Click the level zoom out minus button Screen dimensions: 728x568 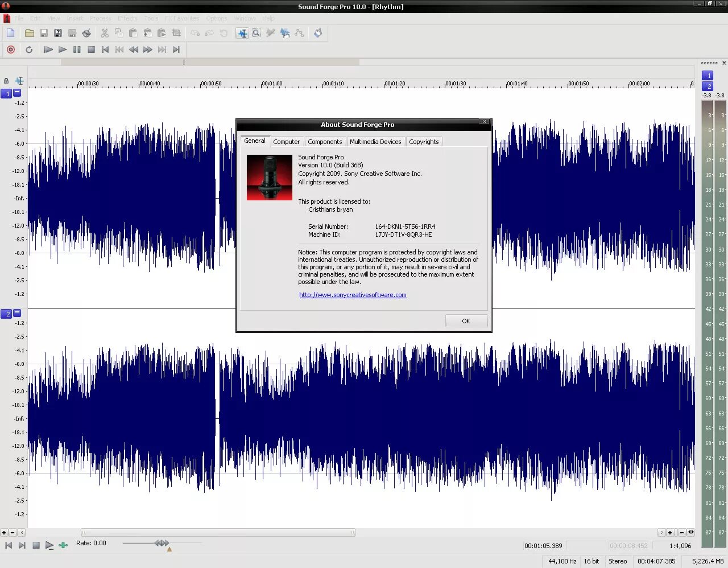click(13, 533)
